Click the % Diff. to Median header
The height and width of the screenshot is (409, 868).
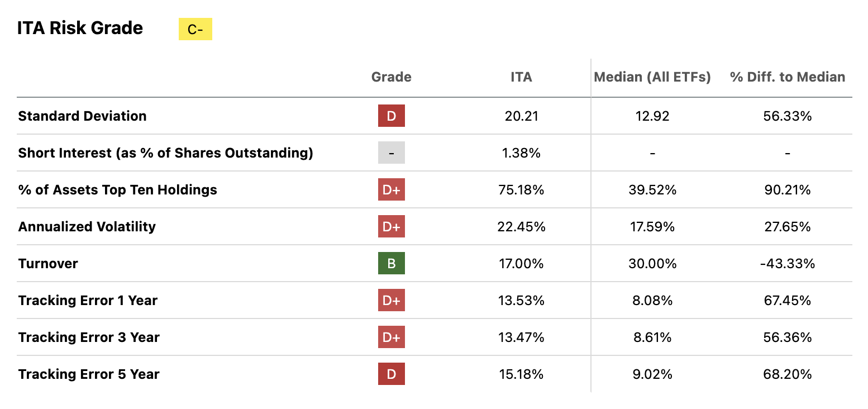(x=788, y=77)
